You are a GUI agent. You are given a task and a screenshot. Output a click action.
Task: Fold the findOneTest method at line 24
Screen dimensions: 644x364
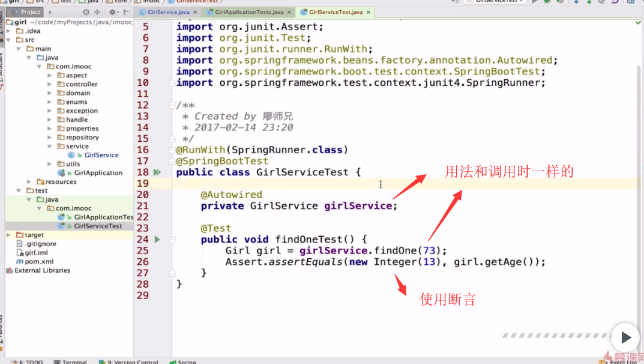click(172, 240)
